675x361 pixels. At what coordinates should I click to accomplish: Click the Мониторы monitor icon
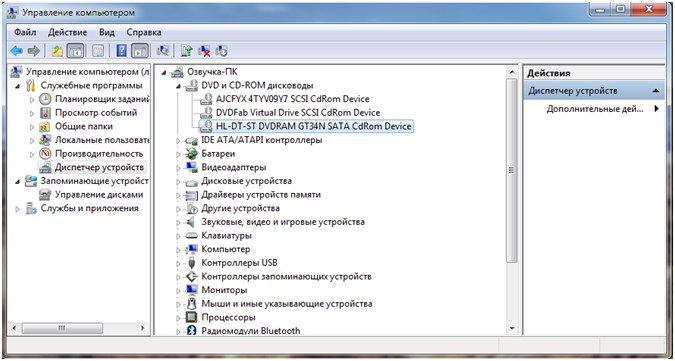click(x=191, y=290)
